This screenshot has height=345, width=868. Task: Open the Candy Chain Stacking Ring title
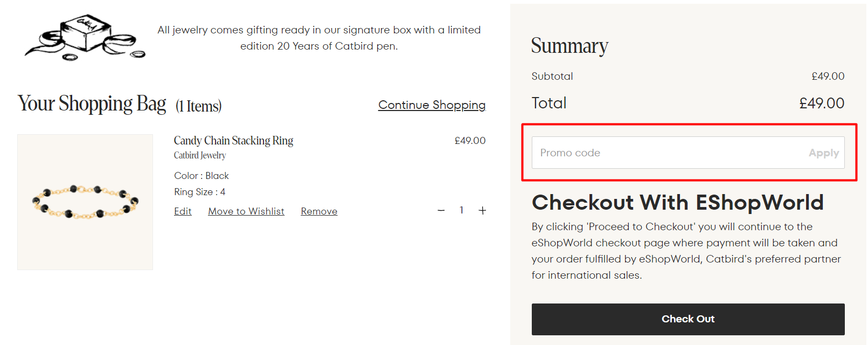[233, 141]
